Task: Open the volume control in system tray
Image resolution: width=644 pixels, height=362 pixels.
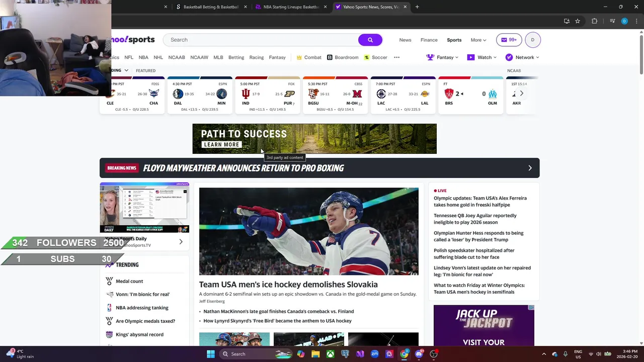Action: [599, 354]
